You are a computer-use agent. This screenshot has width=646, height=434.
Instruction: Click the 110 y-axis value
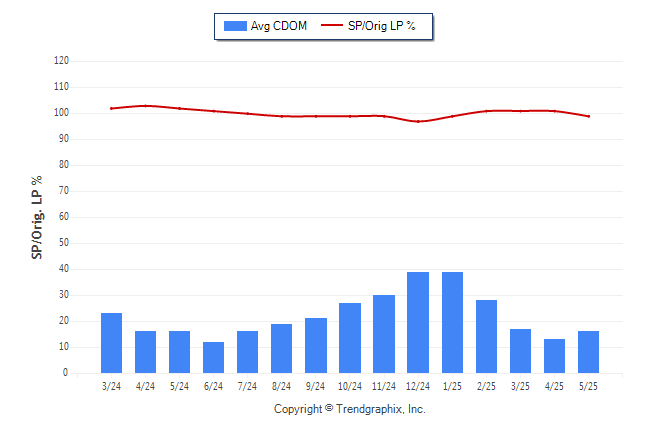[x=61, y=87]
